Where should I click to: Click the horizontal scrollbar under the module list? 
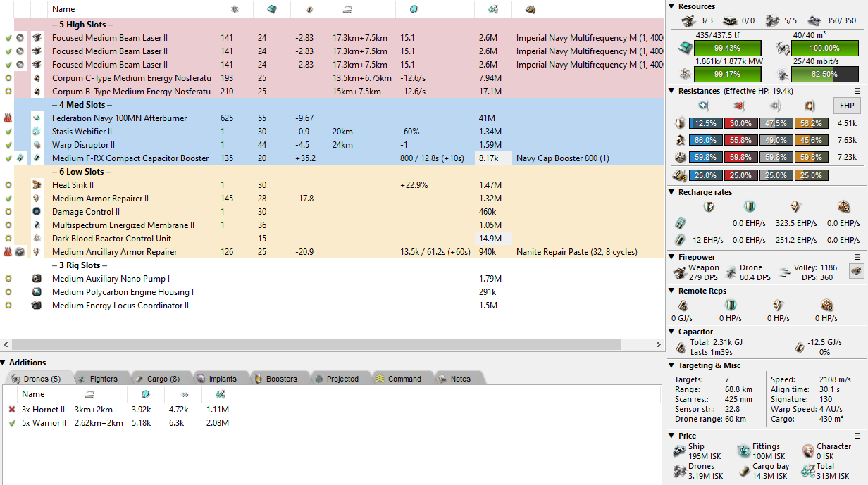point(331,345)
